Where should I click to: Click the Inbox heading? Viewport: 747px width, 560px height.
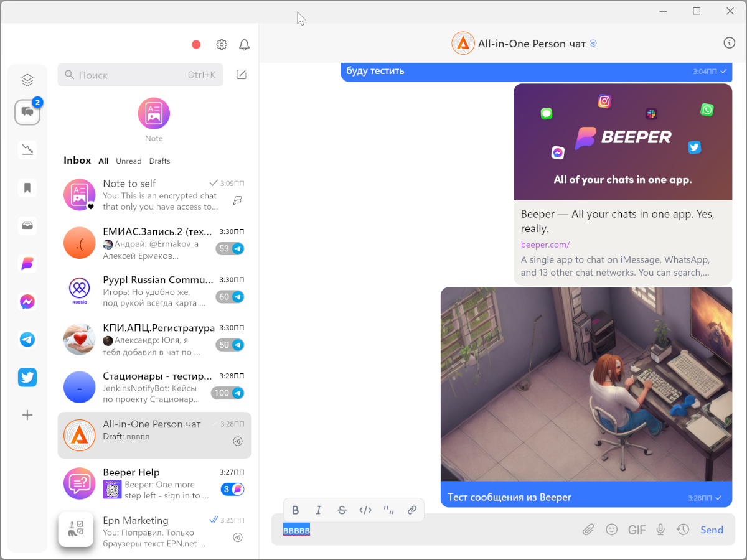77,161
